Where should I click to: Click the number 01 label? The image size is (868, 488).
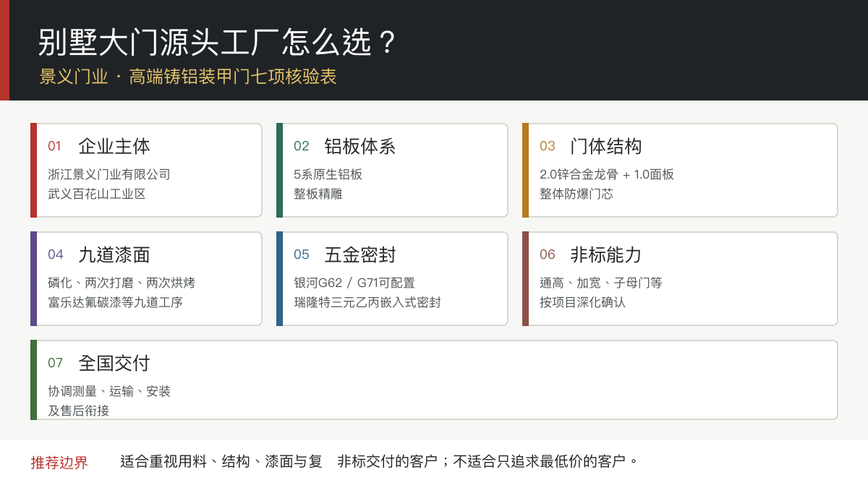coord(55,146)
